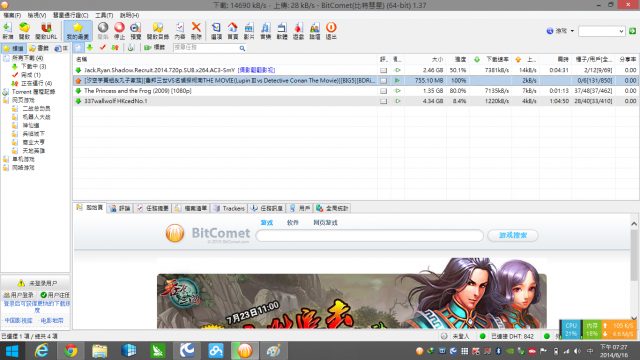640x360 pixels.
Task: Open the 工具(T) menu
Action: pos(104,15)
